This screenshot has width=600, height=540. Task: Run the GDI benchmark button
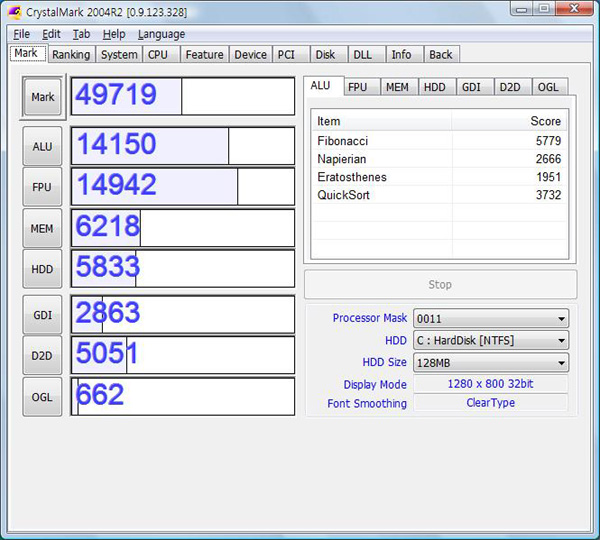click(42, 315)
